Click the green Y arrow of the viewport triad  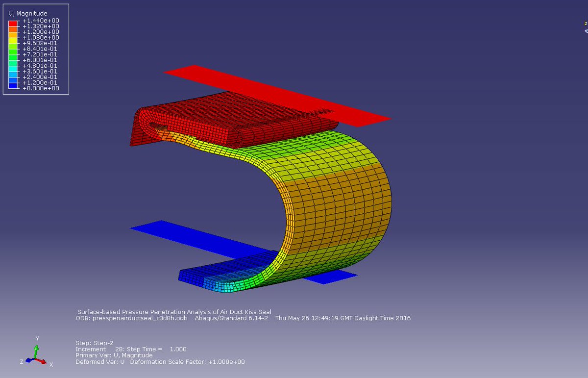pyautogui.click(x=36, y=349)
